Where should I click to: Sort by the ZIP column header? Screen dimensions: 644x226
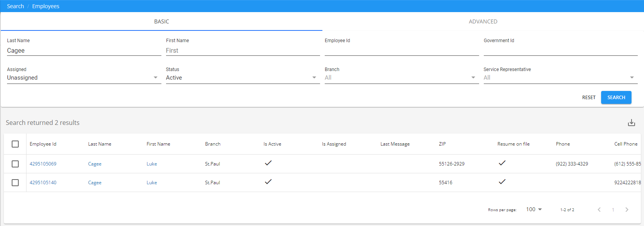point(442,144)
